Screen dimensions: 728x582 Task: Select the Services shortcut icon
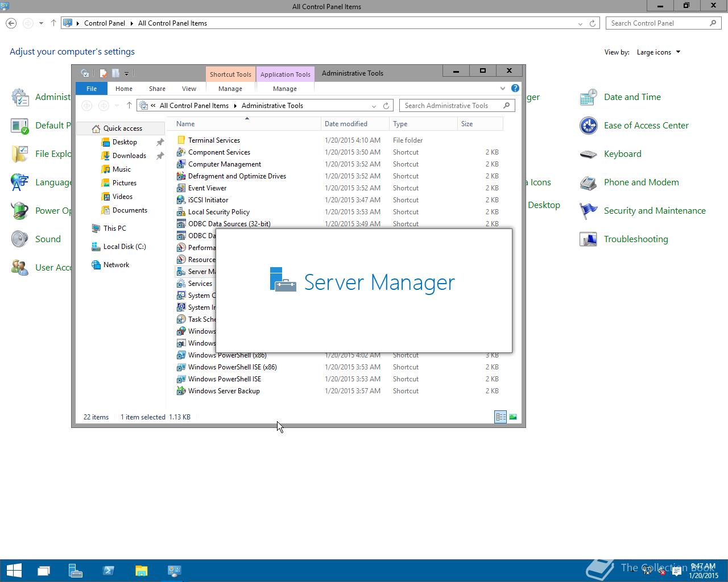point(181,283)
